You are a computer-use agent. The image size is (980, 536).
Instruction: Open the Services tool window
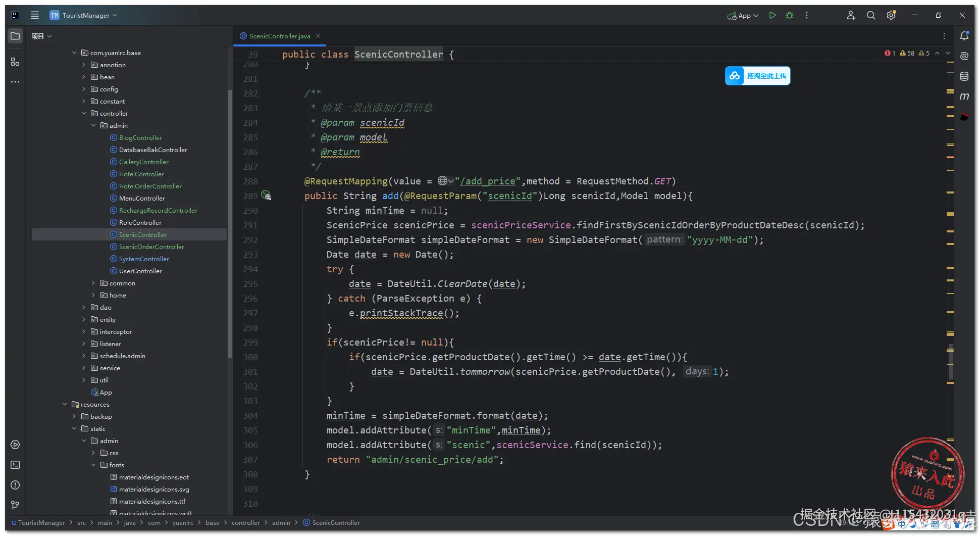(x=15, y=445)
